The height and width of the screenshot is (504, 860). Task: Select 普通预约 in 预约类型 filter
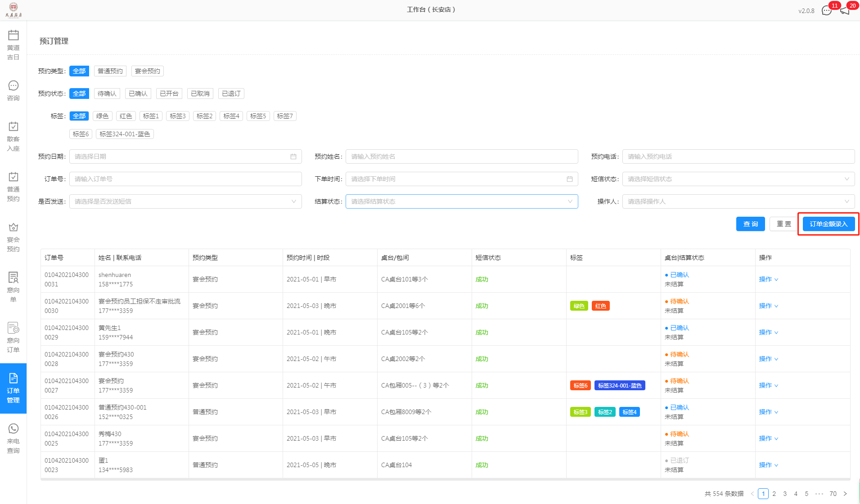click(x=110, y=71)
